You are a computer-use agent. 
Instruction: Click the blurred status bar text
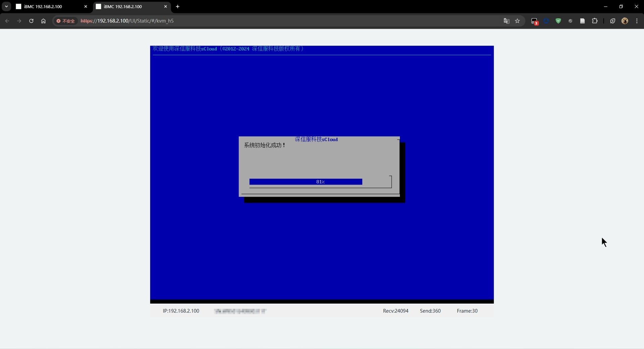[x=240, y=311]
